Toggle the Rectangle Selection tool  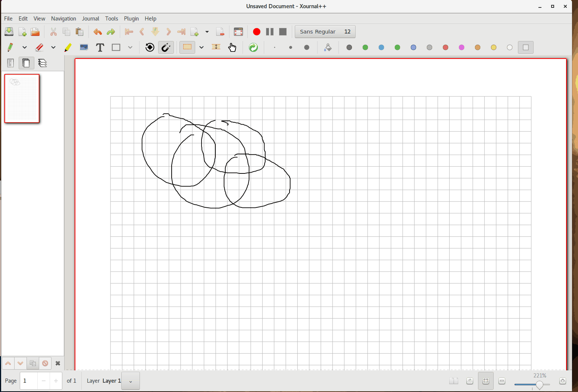pos(187,47)
